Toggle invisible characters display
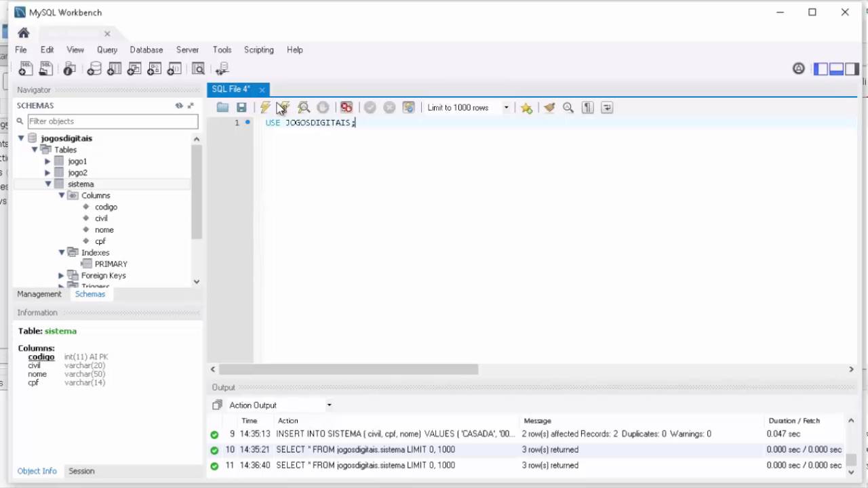868x488 pixels. point(588,107)
